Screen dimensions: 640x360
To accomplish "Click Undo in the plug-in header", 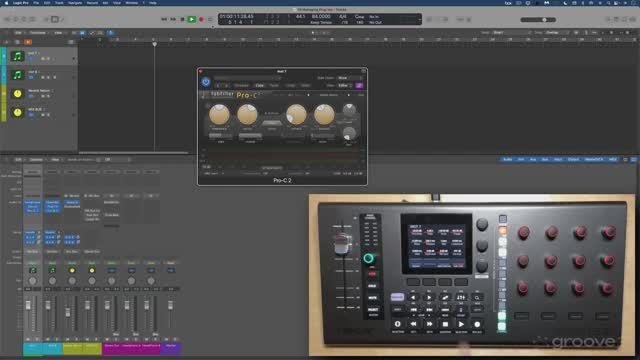I will point(290,85).
